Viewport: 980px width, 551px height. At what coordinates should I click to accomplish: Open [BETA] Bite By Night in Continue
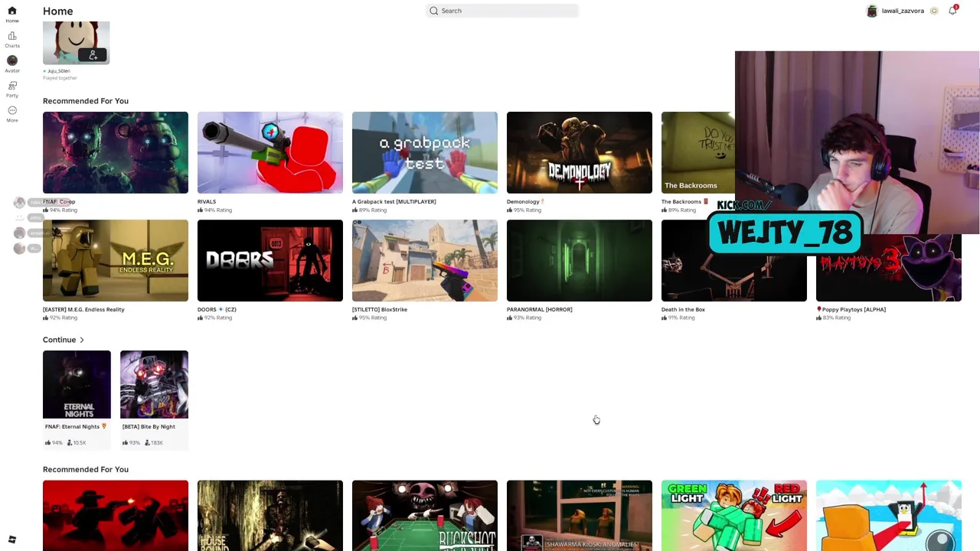click(x=154, y=385)
